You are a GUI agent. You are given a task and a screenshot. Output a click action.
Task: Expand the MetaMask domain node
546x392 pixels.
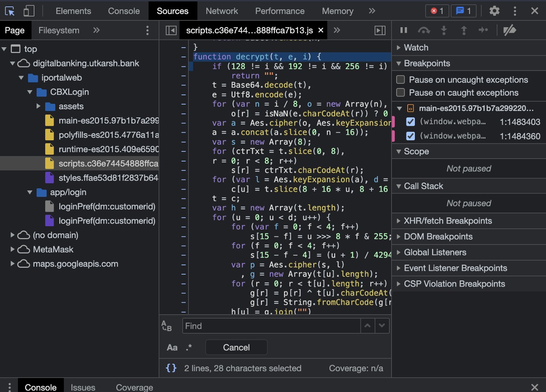pos(13,249)
